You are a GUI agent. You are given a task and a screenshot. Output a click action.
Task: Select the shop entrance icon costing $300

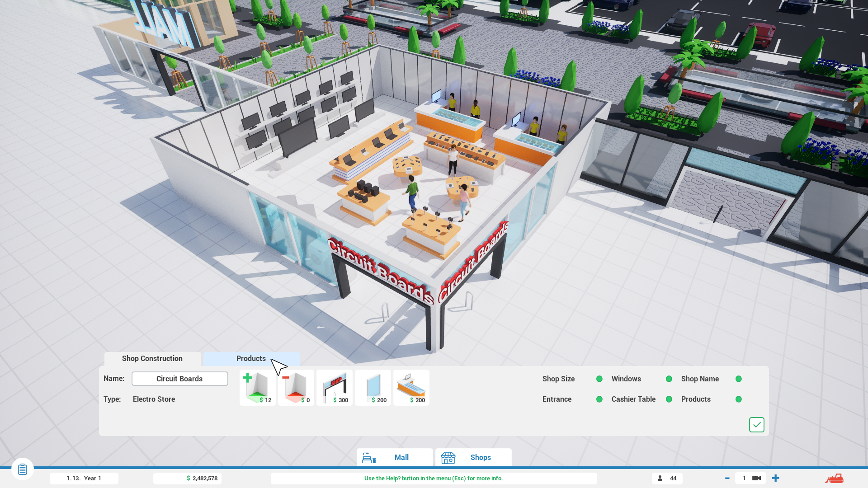pos(335,387)
